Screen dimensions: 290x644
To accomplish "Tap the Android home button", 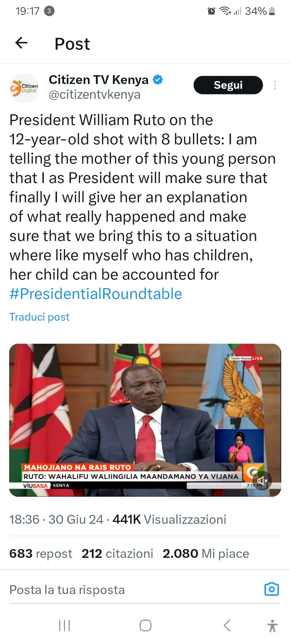I will 145,625.
